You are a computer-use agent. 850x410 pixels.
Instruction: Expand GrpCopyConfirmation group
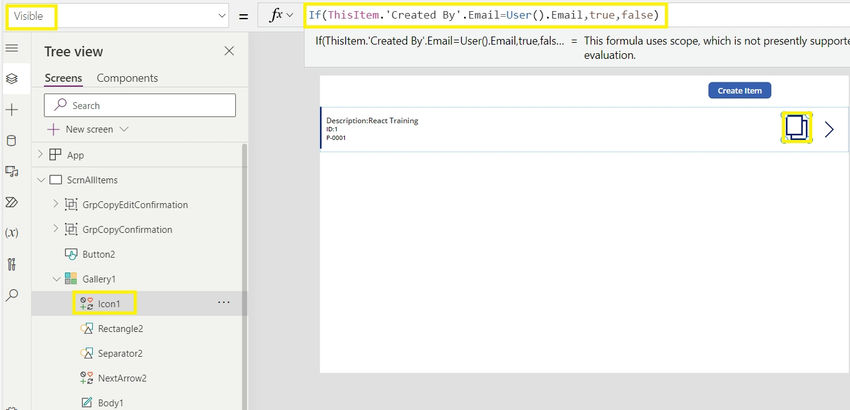point(56,229)
